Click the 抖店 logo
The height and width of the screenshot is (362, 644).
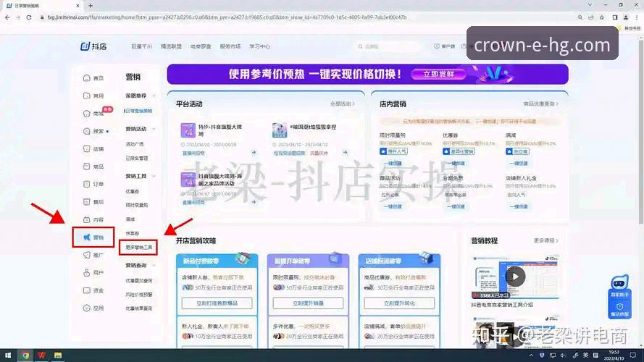[x=93, y=46]
